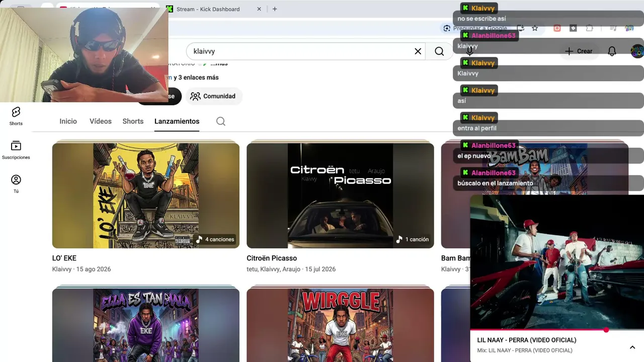Viewport: 644px width, 362px height.
Task: Click chat message 'entra al perfil'
Action: tap(477, 128)
